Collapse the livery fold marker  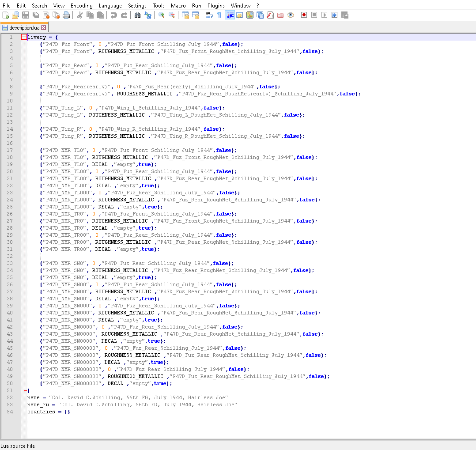24,37
